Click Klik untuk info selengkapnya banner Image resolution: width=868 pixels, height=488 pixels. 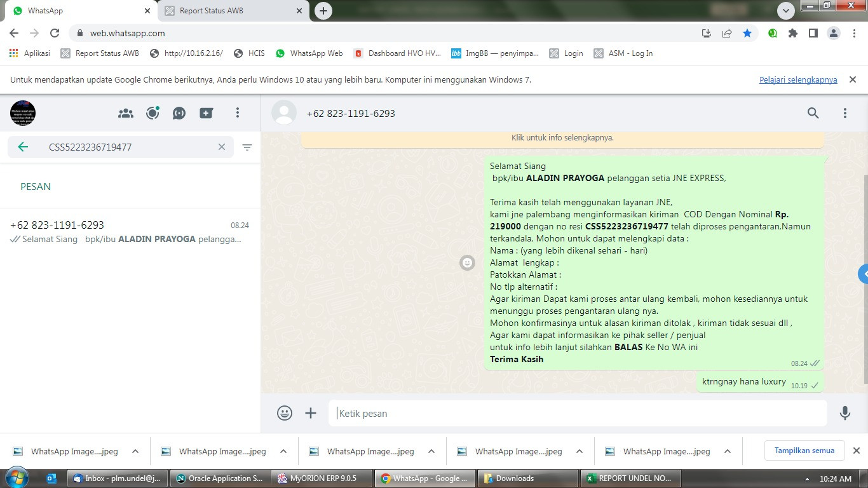(562, 138)
